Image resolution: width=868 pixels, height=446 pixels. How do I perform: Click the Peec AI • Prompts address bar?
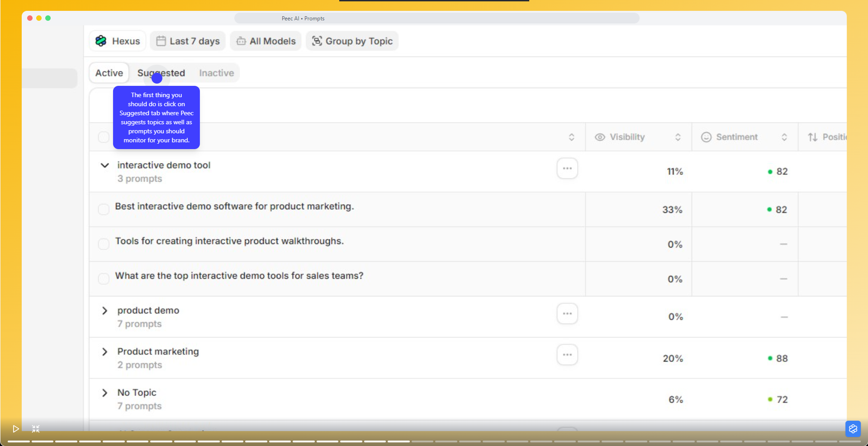[x=436, y=18]
